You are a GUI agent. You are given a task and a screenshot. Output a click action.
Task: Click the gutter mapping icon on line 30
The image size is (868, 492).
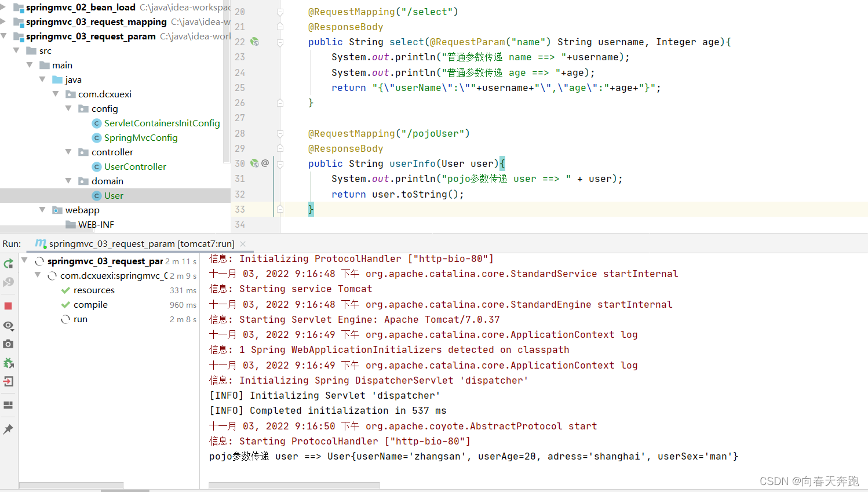[x=254, y=163]
